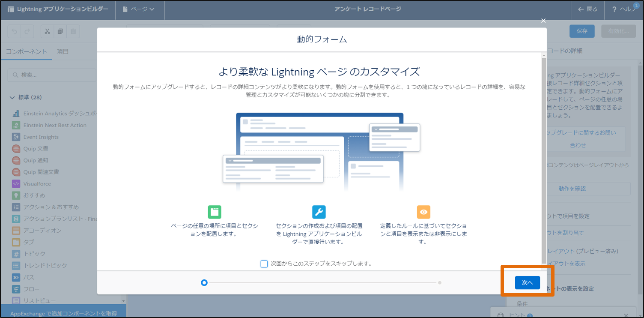
Task: Click the copy icon in toolbar
Action: point(60,32)
